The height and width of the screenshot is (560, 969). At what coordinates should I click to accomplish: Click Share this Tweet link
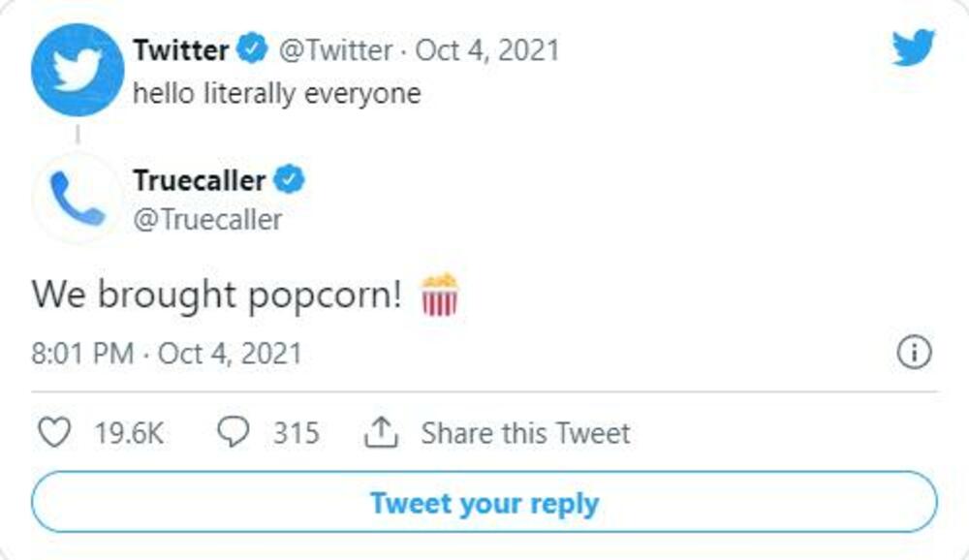point(524,433)
